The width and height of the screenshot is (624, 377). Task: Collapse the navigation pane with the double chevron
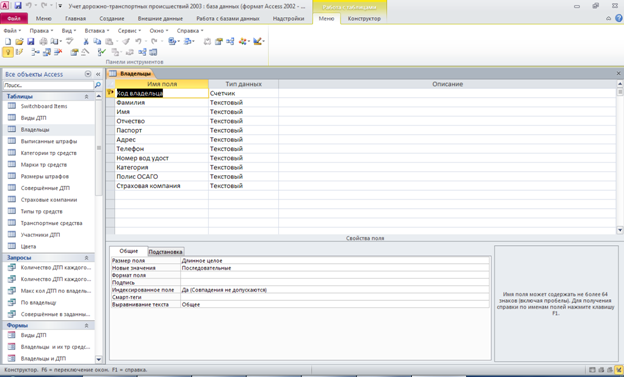click(x=98, y=74)
